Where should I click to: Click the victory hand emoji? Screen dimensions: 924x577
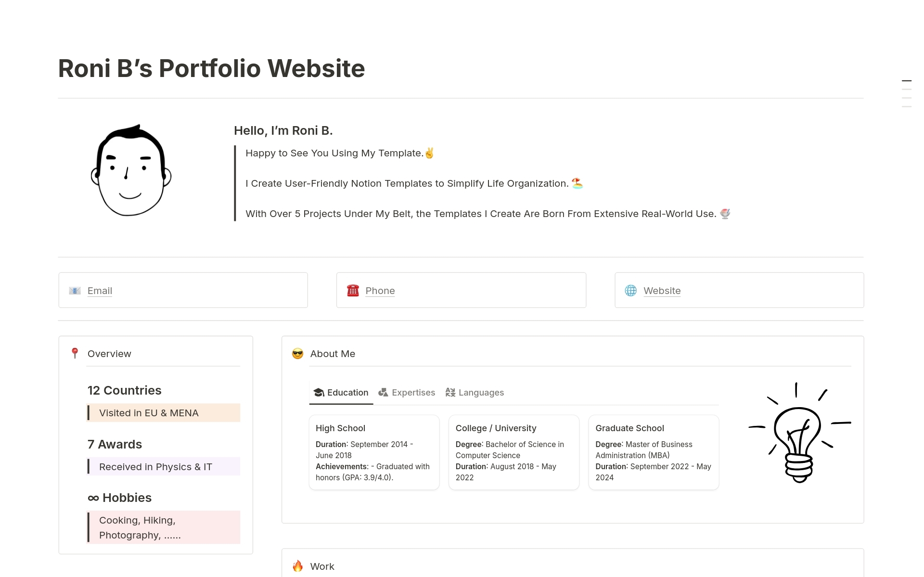click(x=429, y=153)
